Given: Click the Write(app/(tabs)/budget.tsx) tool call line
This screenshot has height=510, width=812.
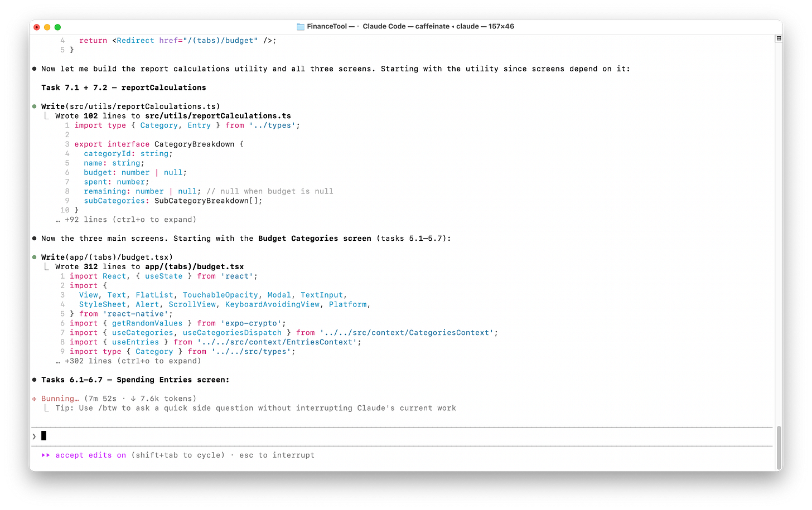Looking at the screenshot, I should coord(107,258).
